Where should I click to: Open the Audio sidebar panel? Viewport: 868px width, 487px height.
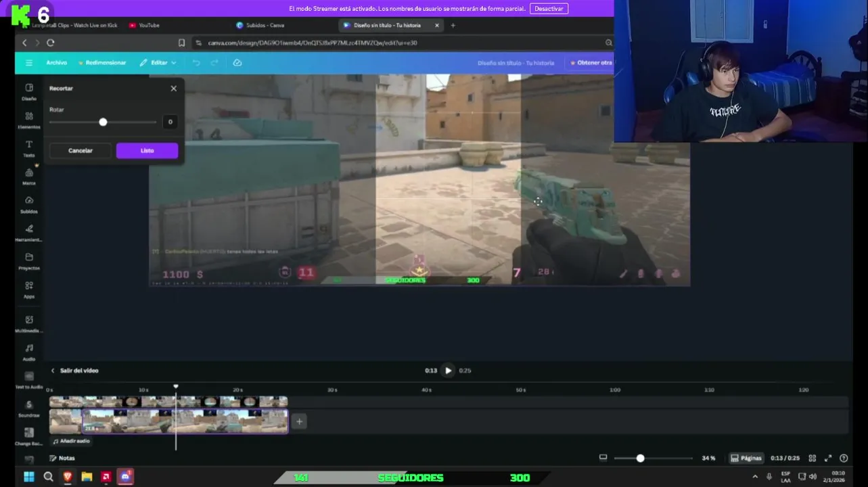click(28, 352)
